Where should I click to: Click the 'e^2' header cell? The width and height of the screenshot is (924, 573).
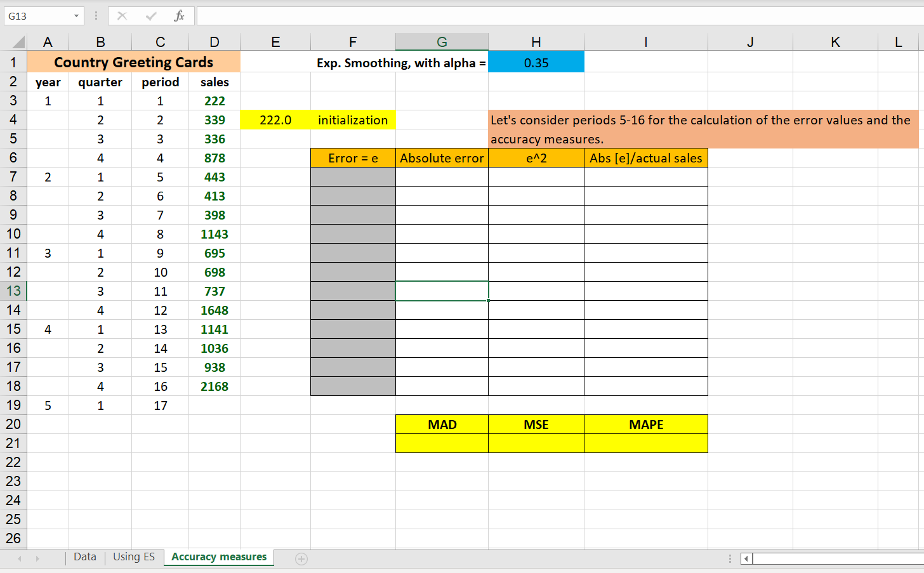[x=536, y=158]
